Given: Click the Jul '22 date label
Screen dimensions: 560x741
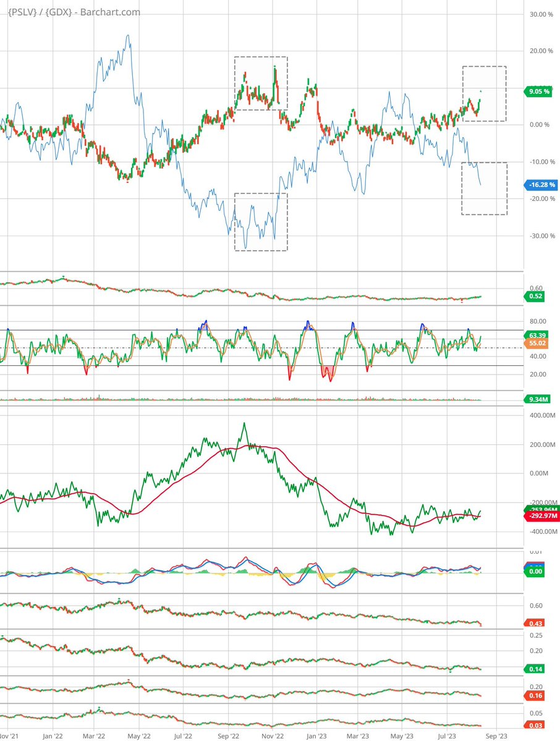Looking at the screenshot, I should pyautogui.click(x=182, y=736).
